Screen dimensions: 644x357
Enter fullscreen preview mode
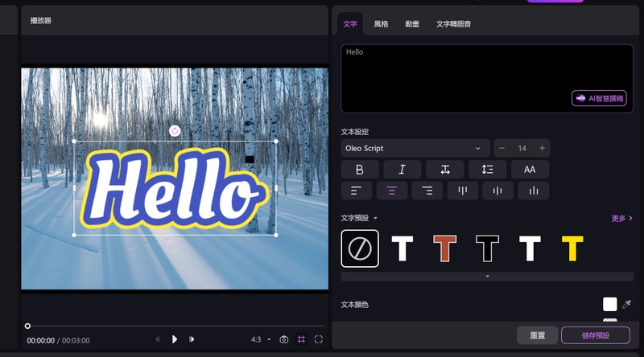(x=318, y=339)
